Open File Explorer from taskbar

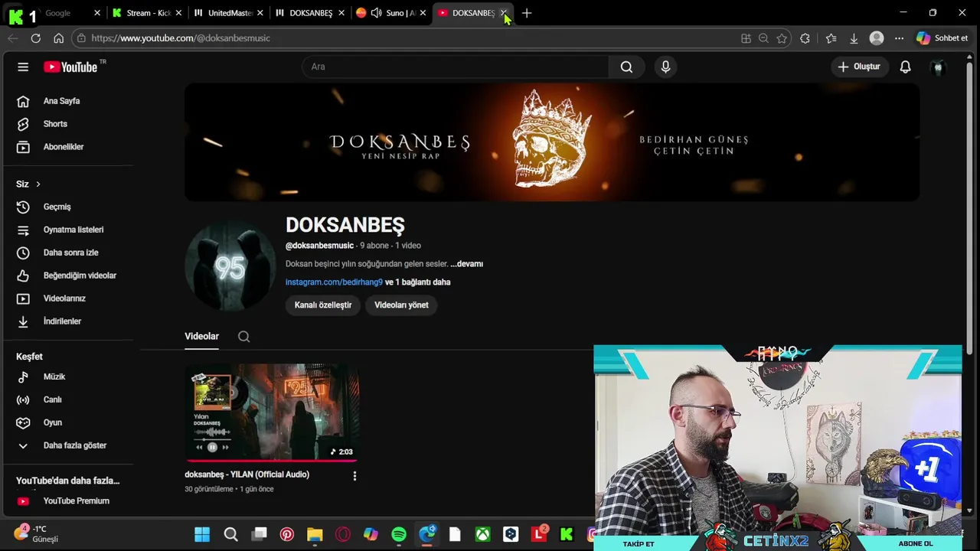[x=315, y=534]
